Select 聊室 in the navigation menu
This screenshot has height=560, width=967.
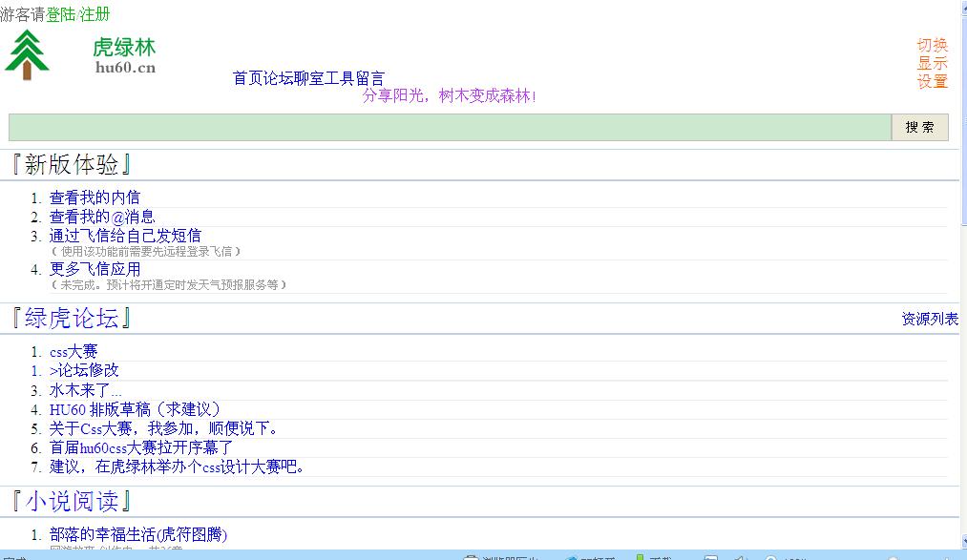tap(308, 78)
